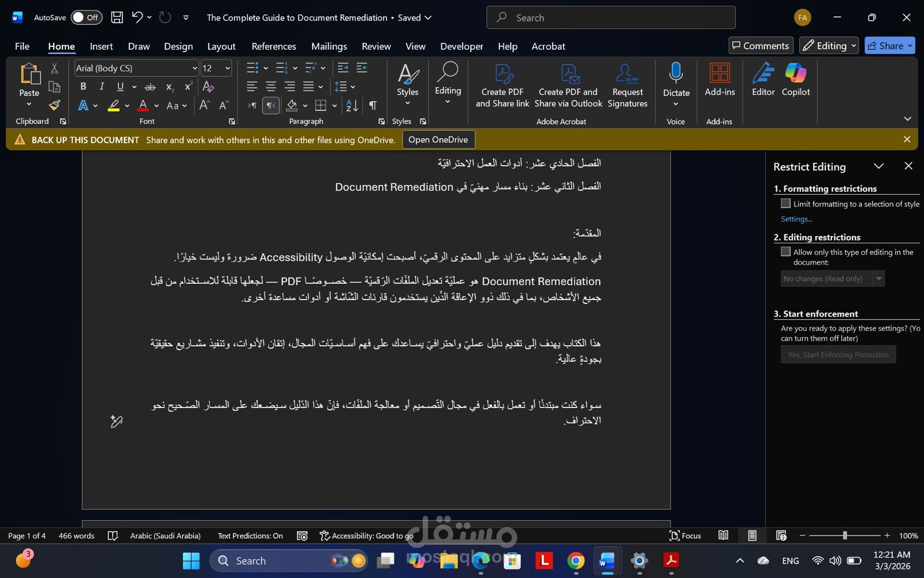Open Restrict Editing pane options chevron
This screenshot has width=924, height=578.
coord(878,166)
